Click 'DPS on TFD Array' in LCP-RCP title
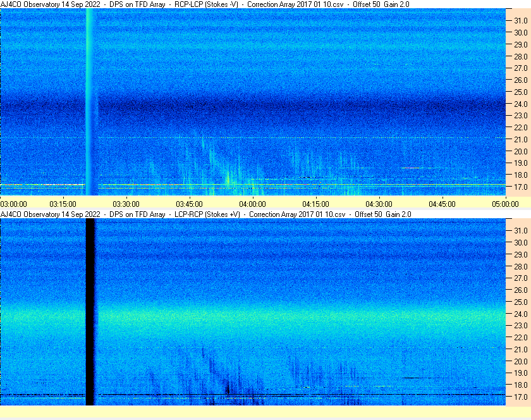 click(x=138, y=214)
